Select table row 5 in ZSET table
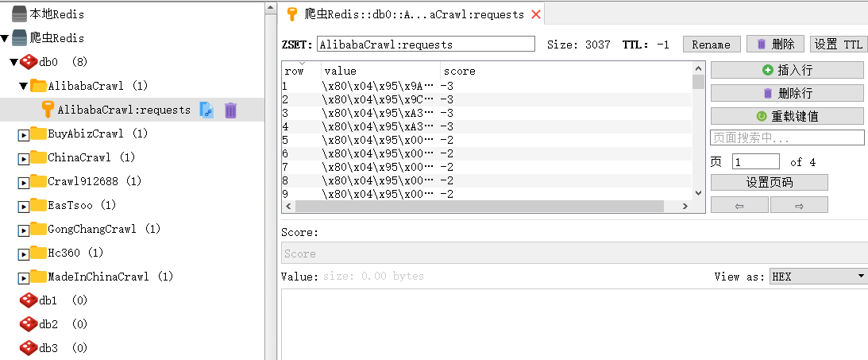 point(487,140)
